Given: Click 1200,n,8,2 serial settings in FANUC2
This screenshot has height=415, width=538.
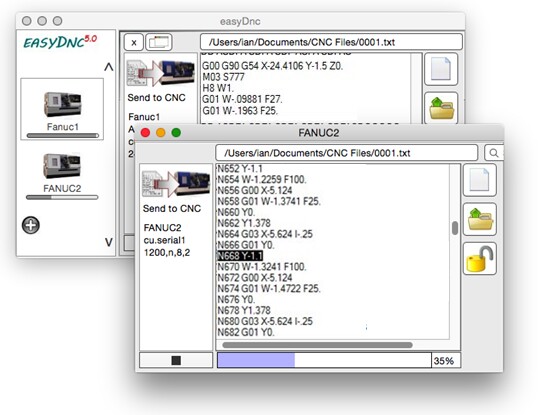Looking at the screenshot, I should click(x=167, y=253).
